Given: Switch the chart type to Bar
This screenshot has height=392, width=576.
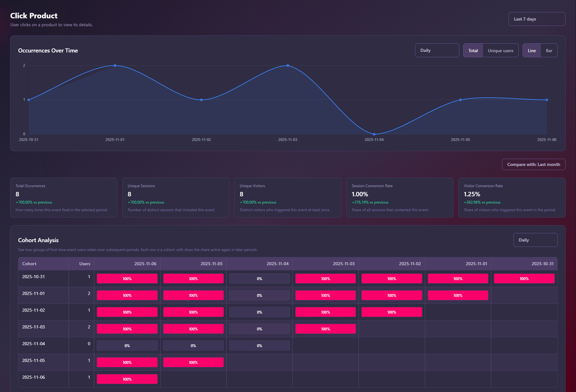Looking at the screenshot, I should pyautogui.click(x=549, y=51).
